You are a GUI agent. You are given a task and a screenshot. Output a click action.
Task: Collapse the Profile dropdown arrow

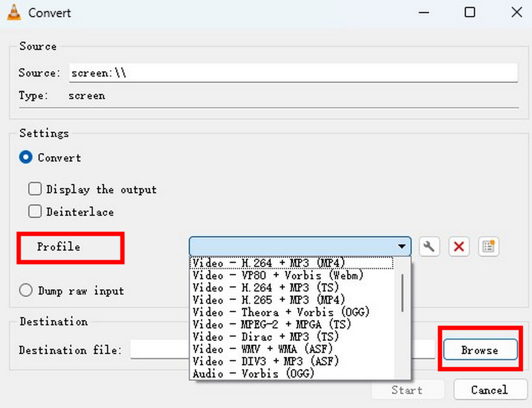[402, 247]
